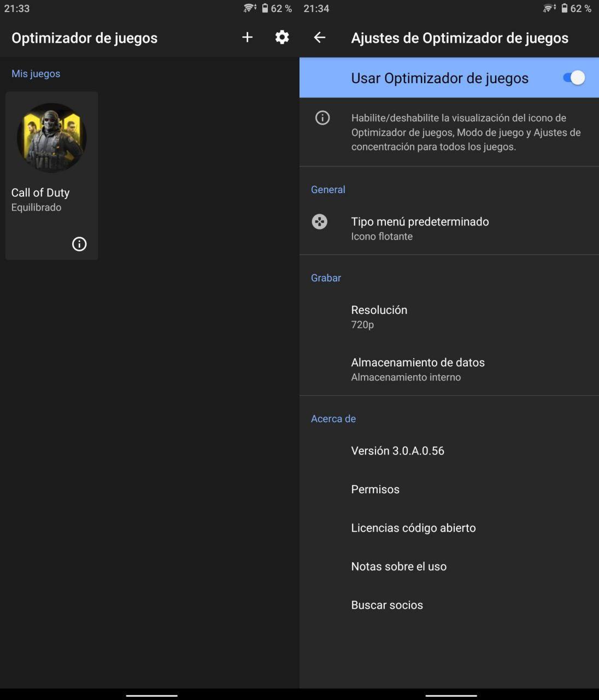This screenshot has width=599, height=700.
Task: Tap the navigation home bar on left screen
Action: click(x=152, y=696)
